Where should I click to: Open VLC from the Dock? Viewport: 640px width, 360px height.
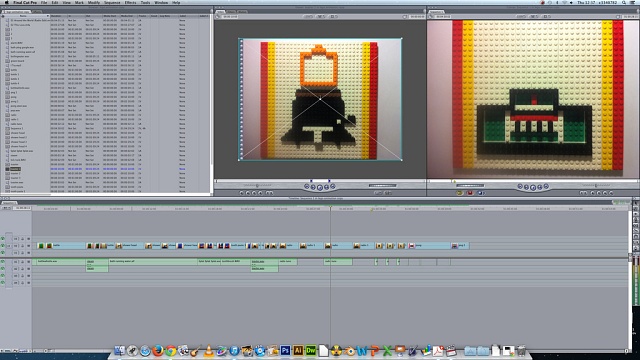[209, 350]
